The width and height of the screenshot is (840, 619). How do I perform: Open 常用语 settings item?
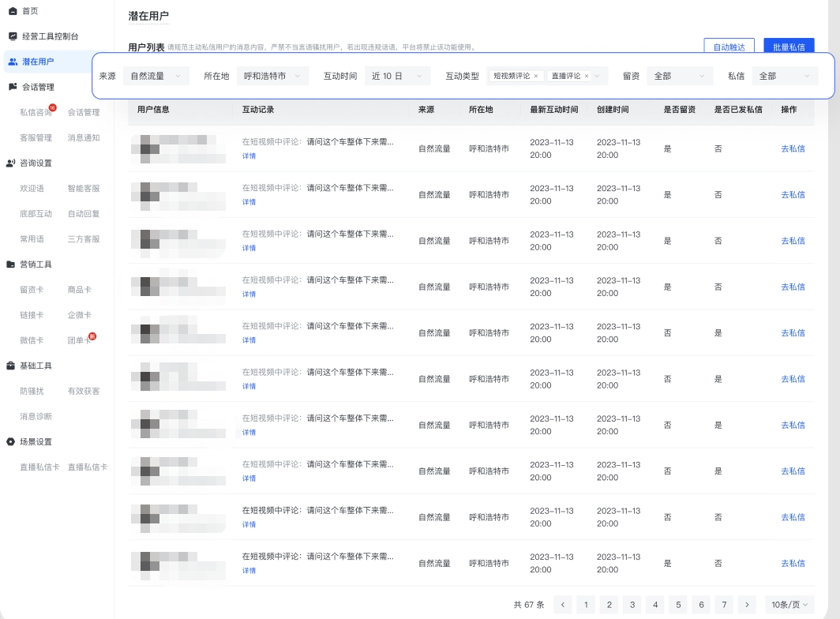point(32,239)
